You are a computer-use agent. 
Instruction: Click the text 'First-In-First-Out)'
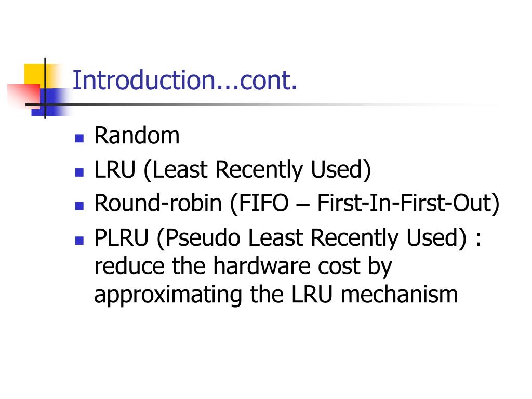[408, 204]
